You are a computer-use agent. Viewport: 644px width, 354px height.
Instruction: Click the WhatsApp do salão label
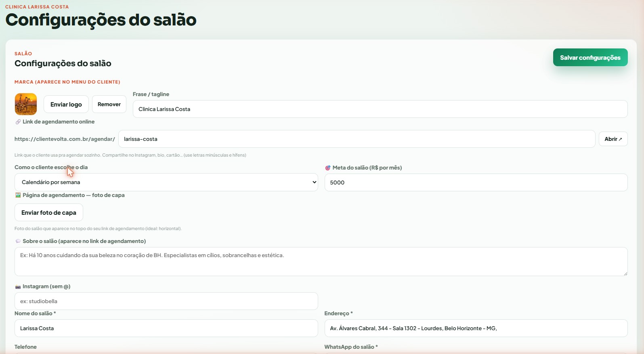[351, 347]
